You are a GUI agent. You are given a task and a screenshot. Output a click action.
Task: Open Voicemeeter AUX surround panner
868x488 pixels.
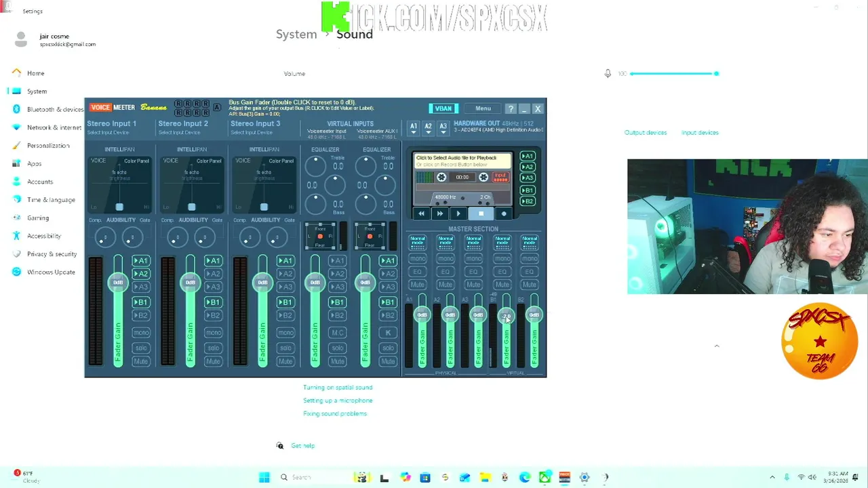click(x=370, y=236)
